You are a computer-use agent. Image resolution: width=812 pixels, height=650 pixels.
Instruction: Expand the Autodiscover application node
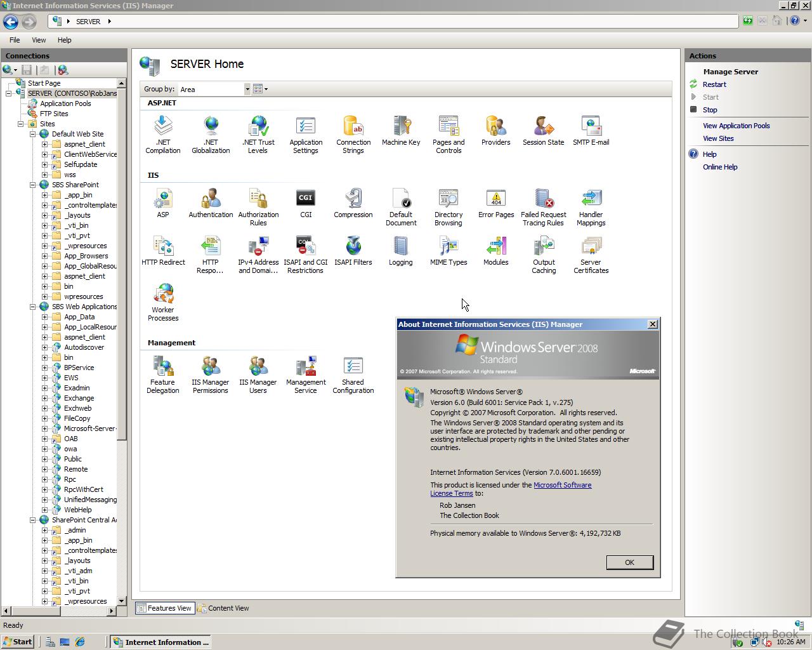click(x=44, y=347)
